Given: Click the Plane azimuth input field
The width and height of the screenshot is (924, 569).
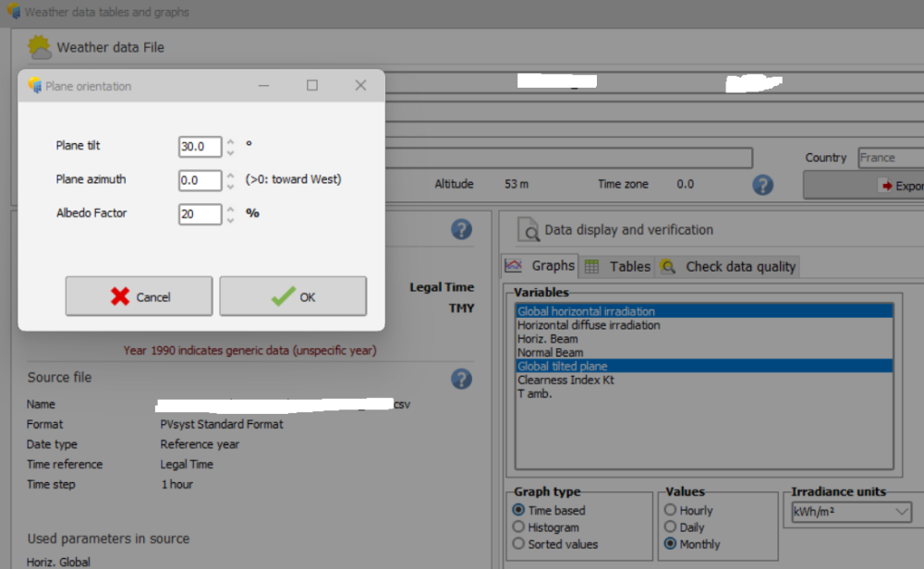Looking at the screenshot, I should tap(200, 180).
